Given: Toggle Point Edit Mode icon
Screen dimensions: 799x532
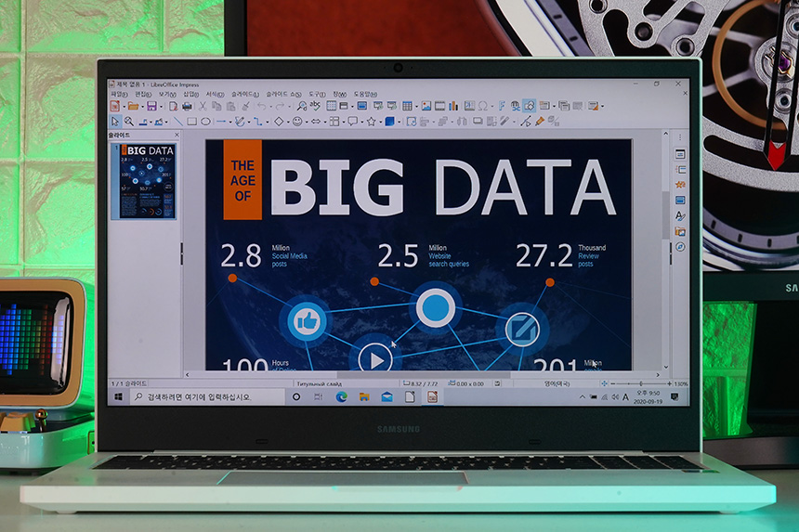Looking at the screenshot, I should pos(526,122).
